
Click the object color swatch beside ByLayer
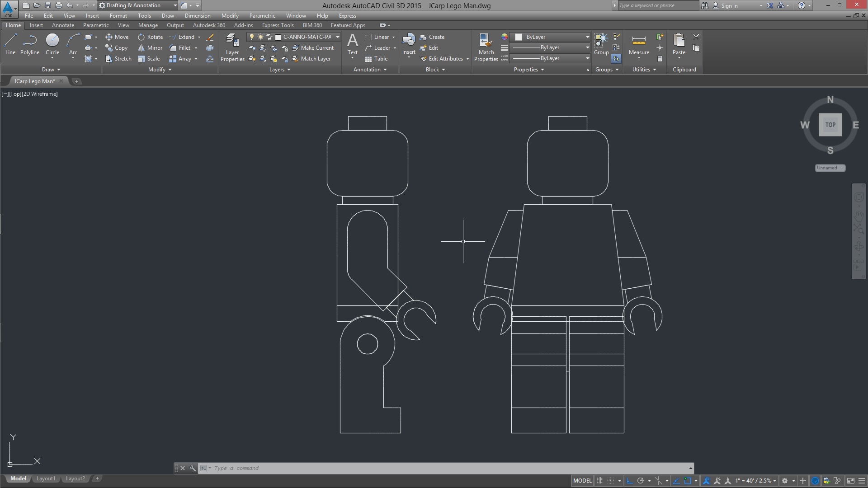pyautogui.click(x=519, y=37)
